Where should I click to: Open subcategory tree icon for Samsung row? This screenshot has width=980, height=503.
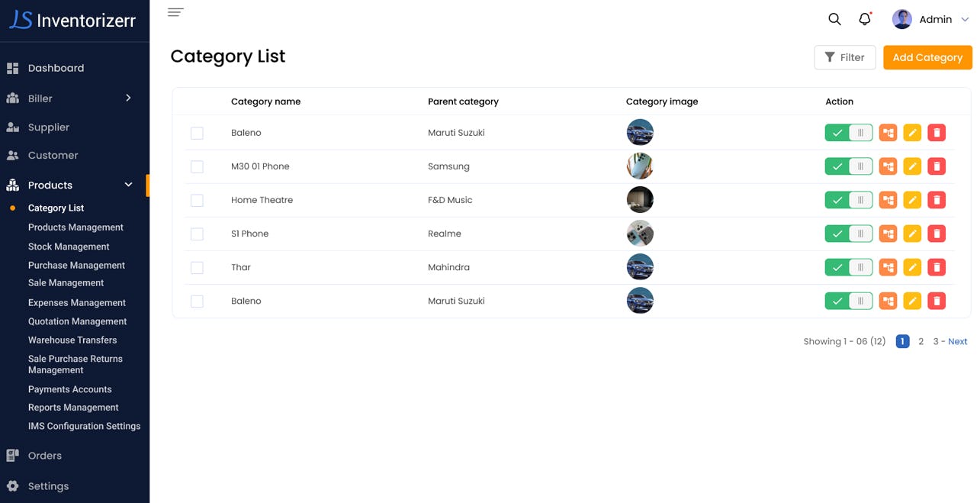[888, 166]
